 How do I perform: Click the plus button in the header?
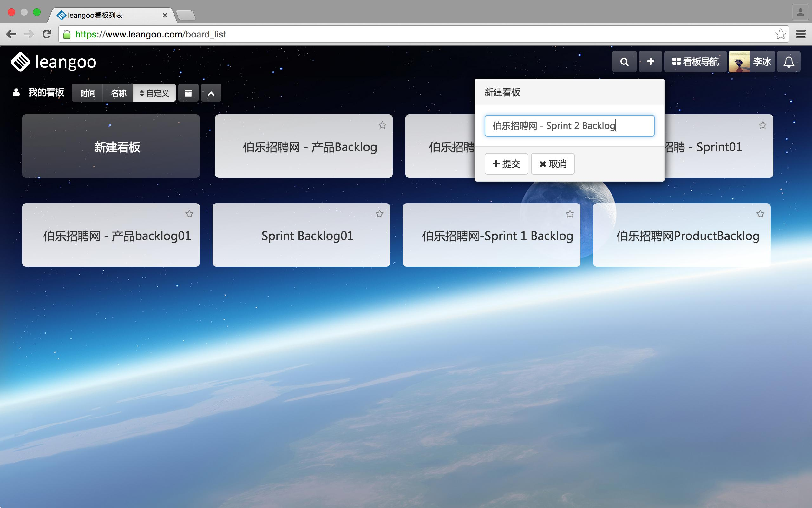click(x=650, y=62)
